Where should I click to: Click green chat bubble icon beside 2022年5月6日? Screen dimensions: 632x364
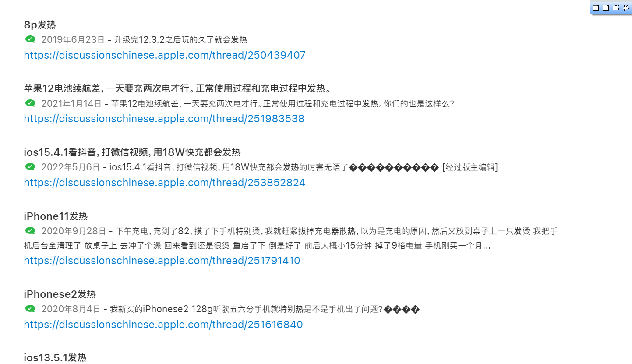(30, 167)
